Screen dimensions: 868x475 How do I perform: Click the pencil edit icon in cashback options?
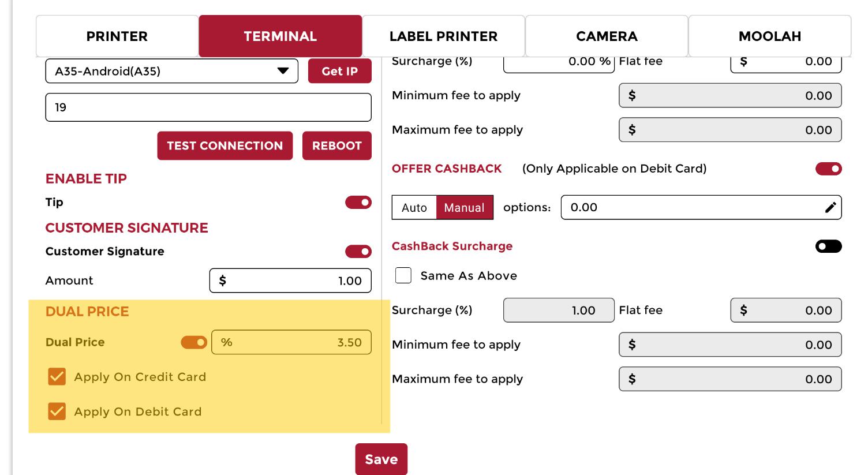pyautogui.click(x=830, y=208)
